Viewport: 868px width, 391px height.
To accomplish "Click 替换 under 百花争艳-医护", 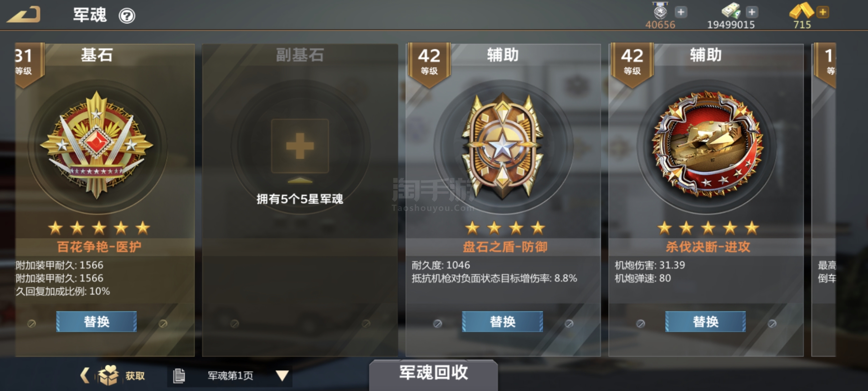I will (x=96, y=322).
